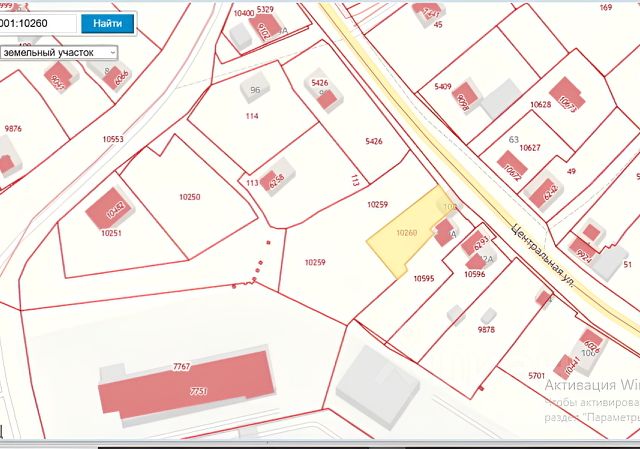Click parcel label 10628
Screen dimensions: 640x449
pyautogui.click(x=540, y=104)
